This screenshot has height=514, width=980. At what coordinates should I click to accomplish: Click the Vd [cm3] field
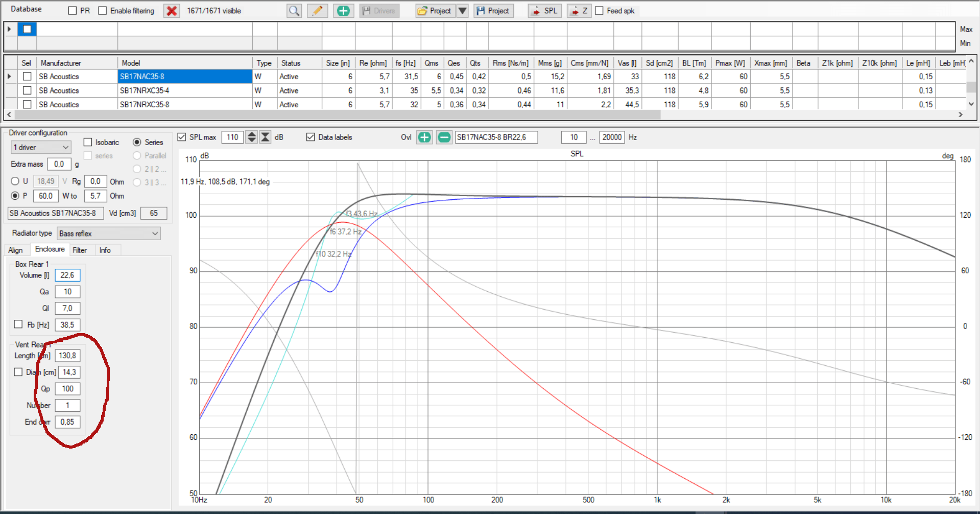(154, 213)
